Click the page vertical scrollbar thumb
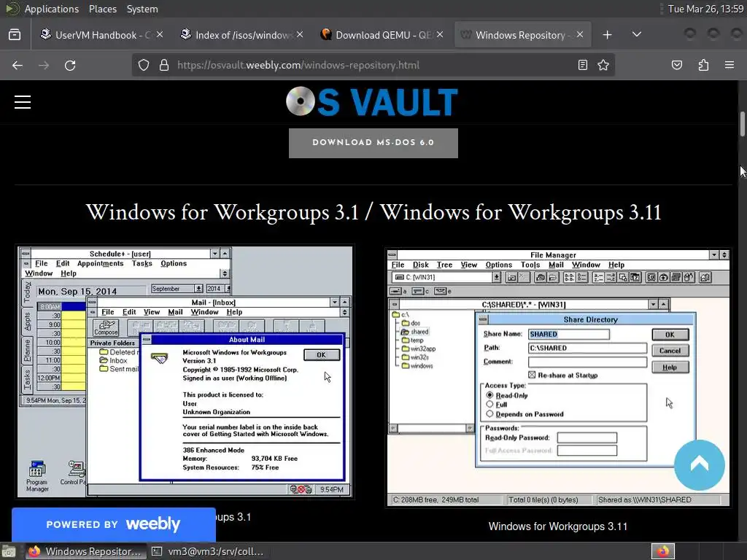The image size is (747, 560). click(742, 123)
